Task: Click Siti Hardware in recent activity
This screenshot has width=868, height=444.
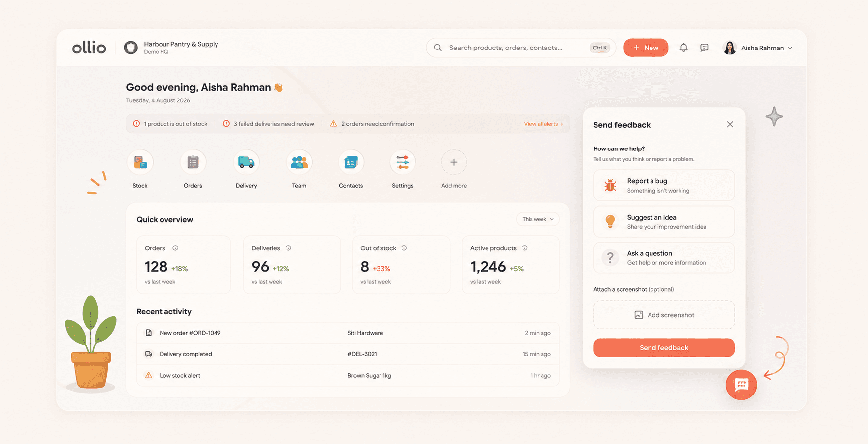Action: [365, 333]
